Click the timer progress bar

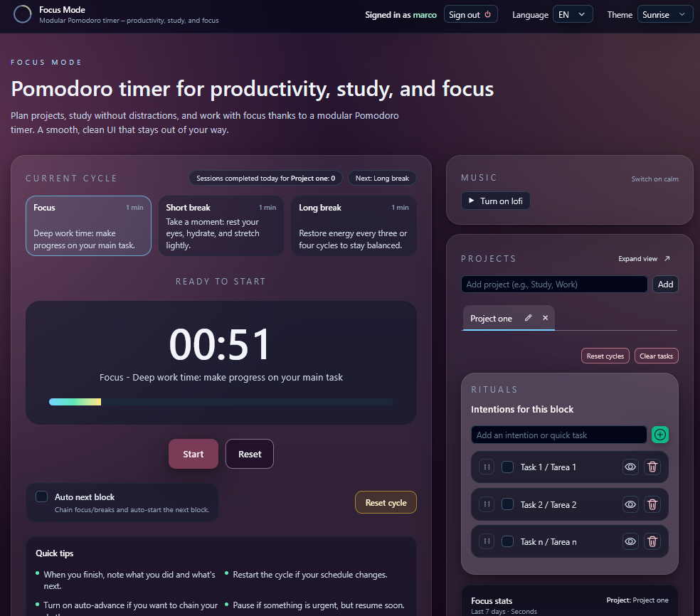[221, 401]
